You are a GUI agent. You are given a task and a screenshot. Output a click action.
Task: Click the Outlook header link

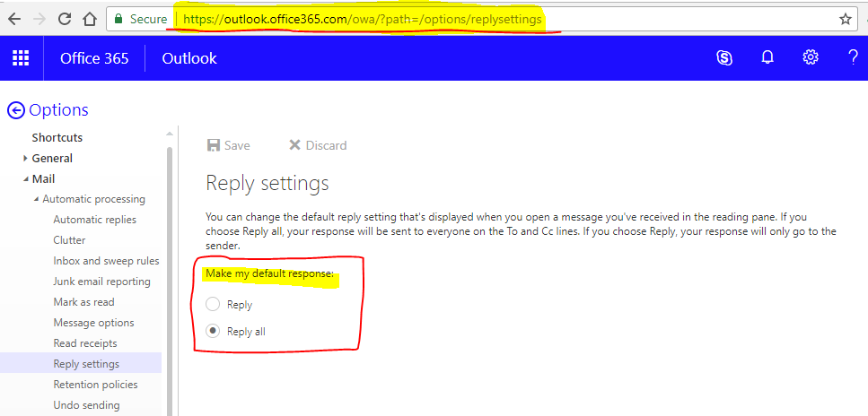click(189, 58)
